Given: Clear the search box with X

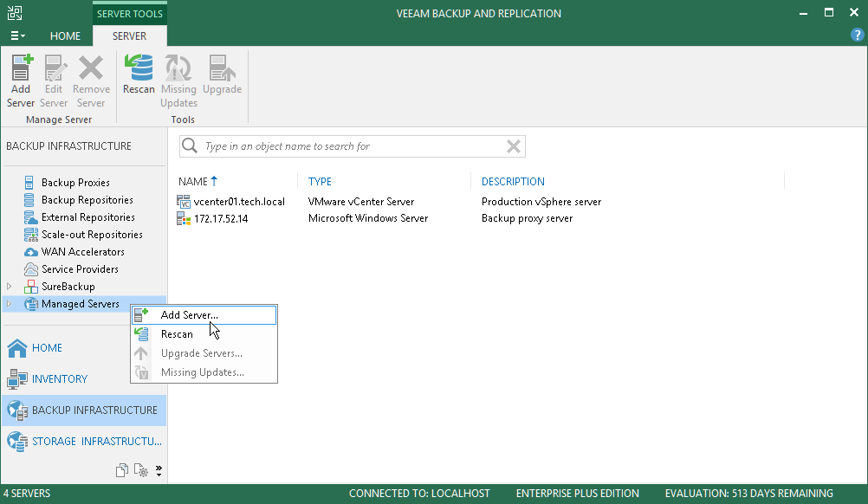Looking at the screenshot, I should click(513, 146).
